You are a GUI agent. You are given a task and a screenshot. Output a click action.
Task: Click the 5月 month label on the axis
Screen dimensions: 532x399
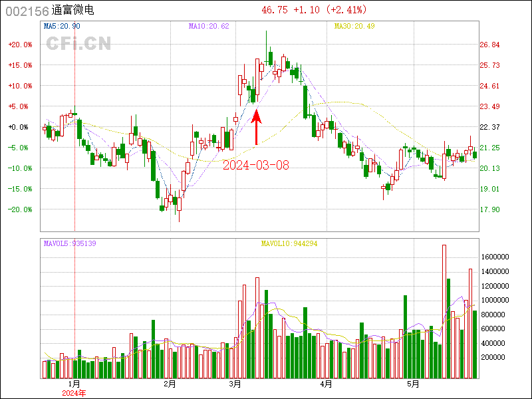tap(414, 384)
